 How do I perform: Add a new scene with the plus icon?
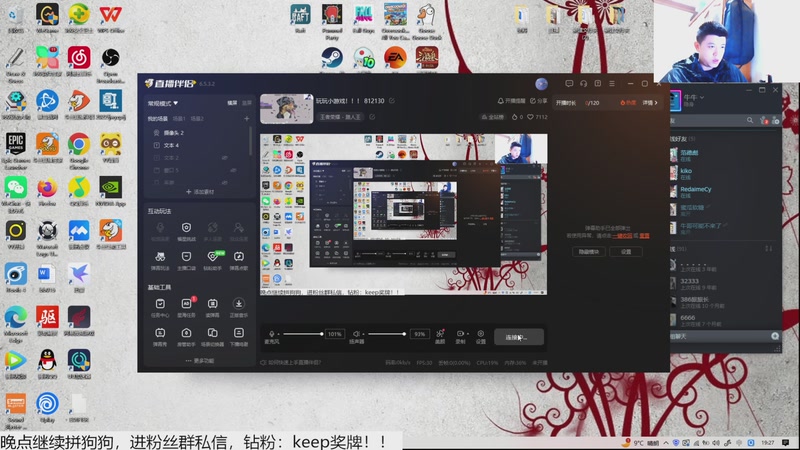246,118
